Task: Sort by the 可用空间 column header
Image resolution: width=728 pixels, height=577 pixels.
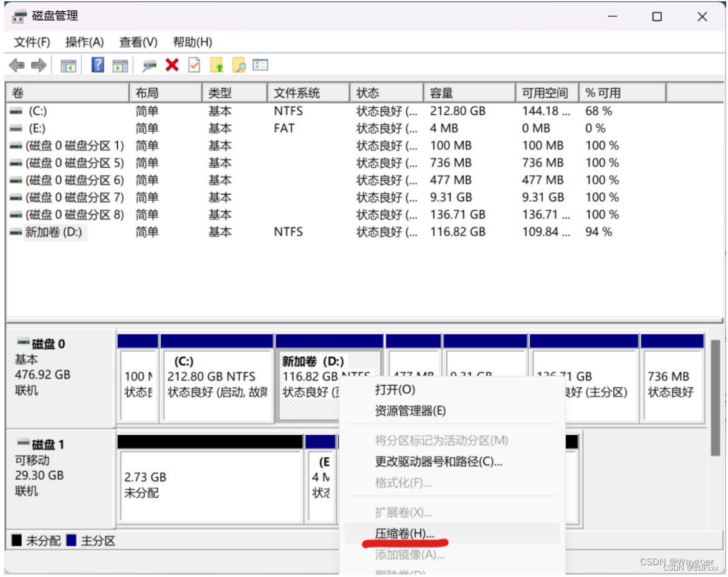Action: (548, 93)
